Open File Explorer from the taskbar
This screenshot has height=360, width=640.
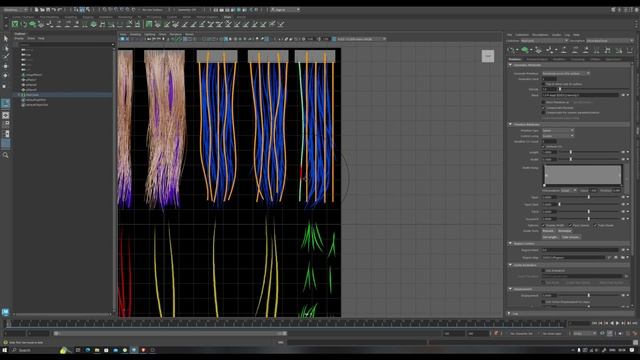tap(97, 350)
